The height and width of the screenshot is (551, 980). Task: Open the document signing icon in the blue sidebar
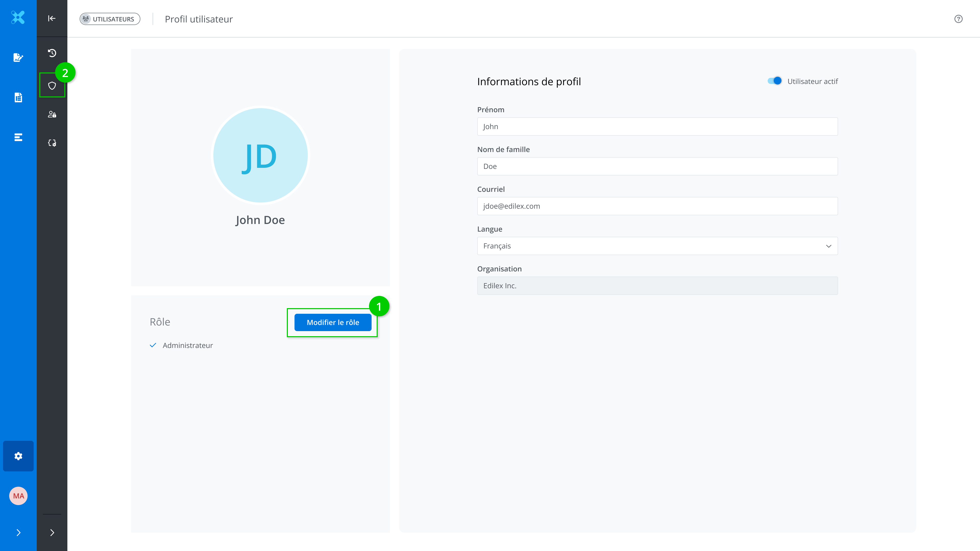point(18,57)
